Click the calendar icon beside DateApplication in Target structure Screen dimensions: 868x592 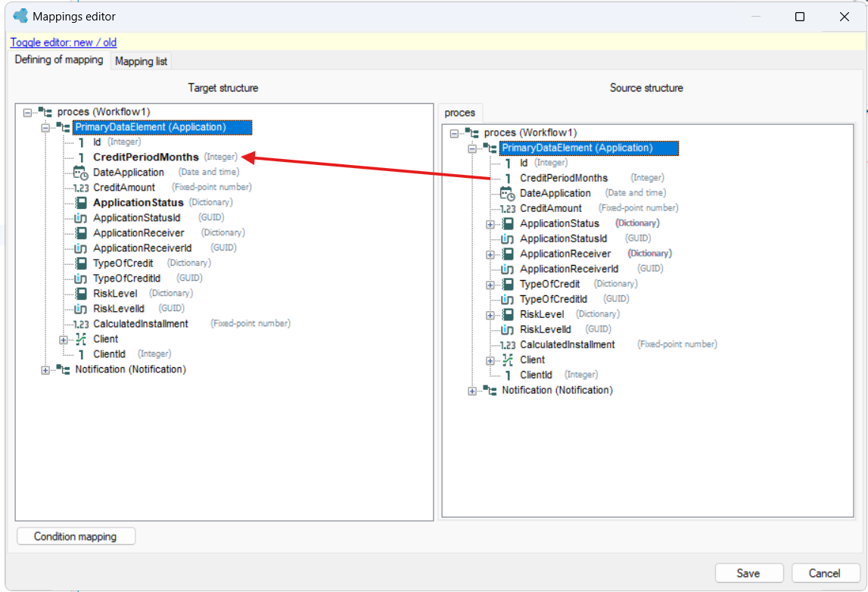click(x=81, y=173)
